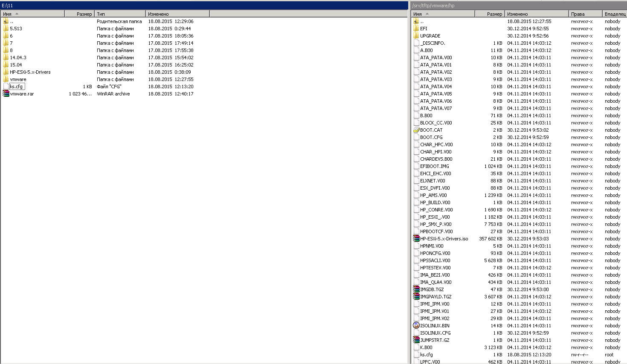
Task: Select folder named 8 in left panel
Action: point(11,50)
